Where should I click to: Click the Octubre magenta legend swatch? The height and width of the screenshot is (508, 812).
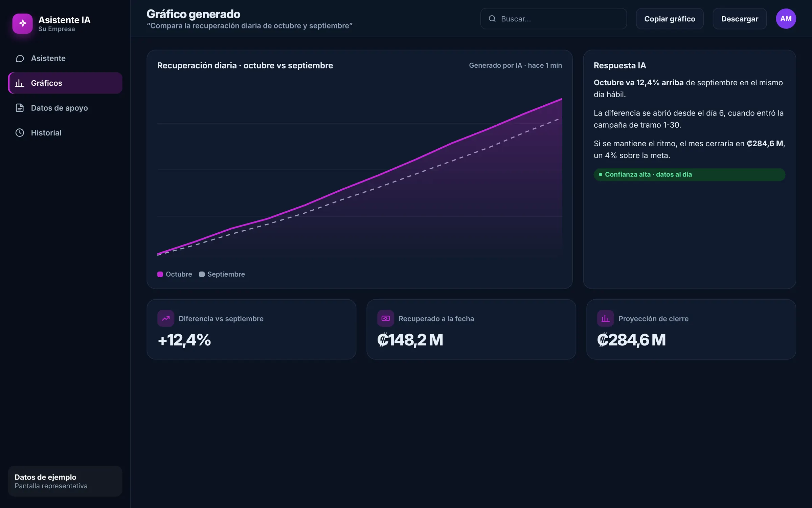point(160,274)
